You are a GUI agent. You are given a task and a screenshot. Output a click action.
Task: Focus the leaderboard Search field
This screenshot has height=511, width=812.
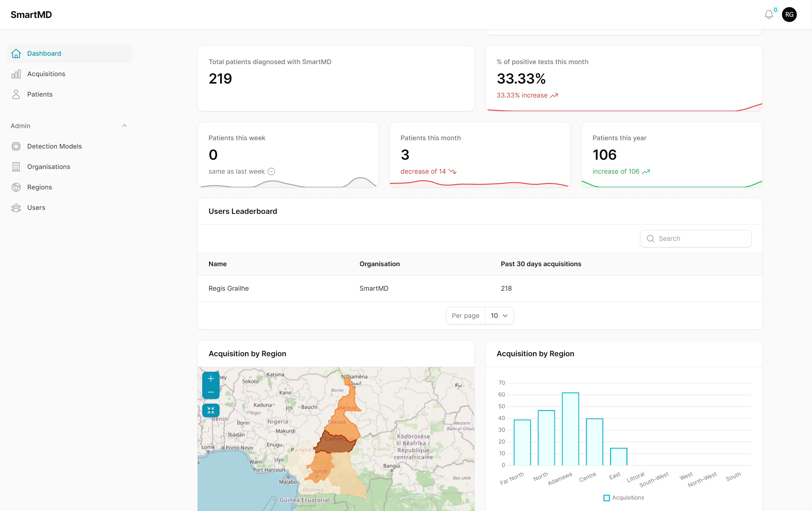pos(696,239)
